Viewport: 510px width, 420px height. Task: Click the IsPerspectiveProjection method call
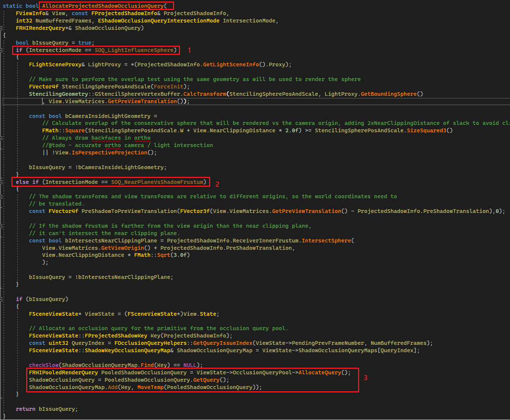pyautogui.click(x=110, y=153)
